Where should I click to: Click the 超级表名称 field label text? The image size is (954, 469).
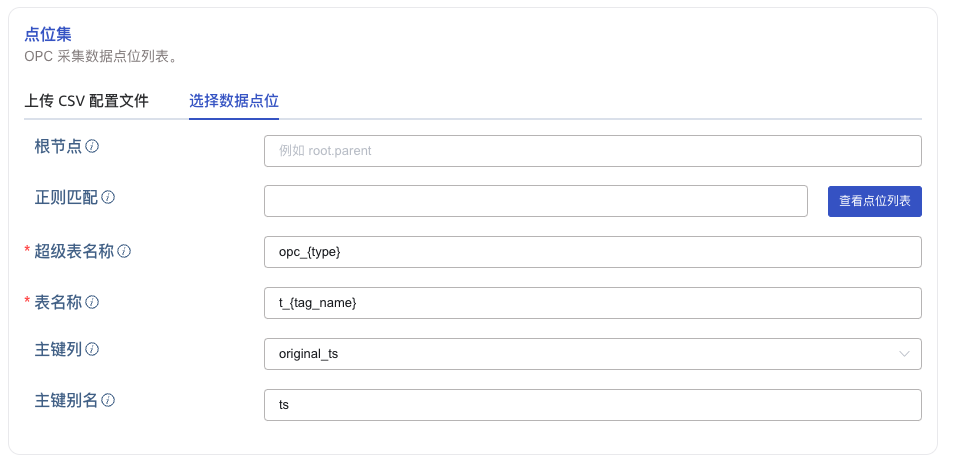[74, 251]
